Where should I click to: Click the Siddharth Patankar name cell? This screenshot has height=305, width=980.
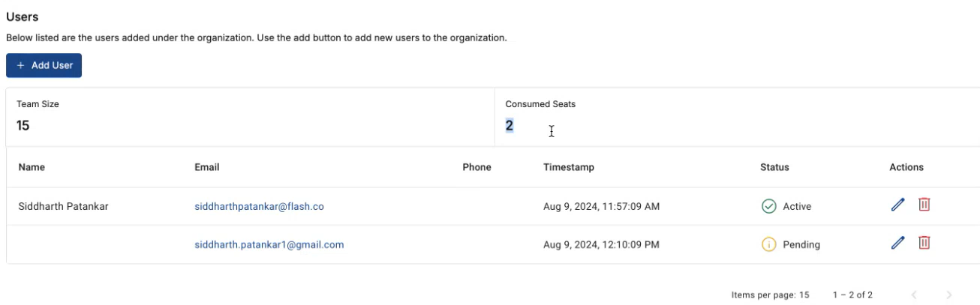tap(63, 206)
